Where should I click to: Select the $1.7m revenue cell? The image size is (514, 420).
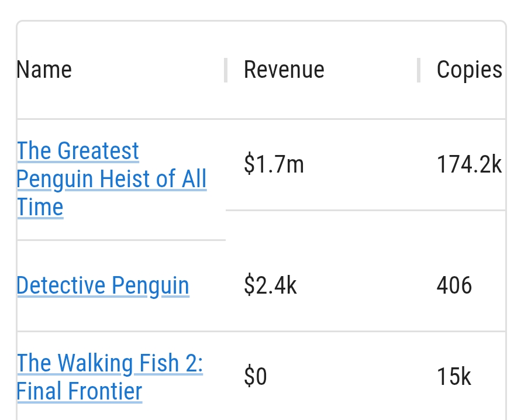coord(274,164)
